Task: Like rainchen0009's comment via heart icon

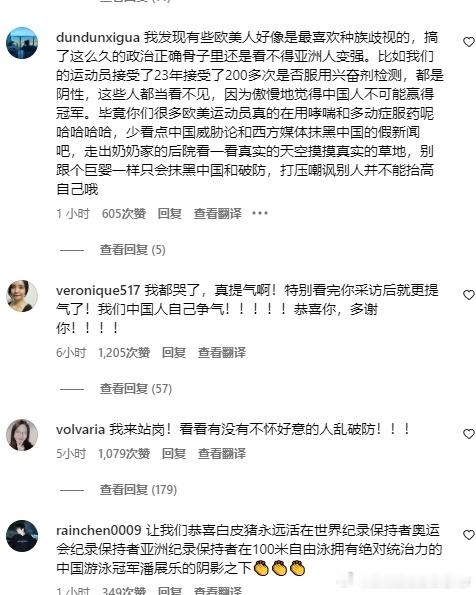Action: click(x=469, y=534)
